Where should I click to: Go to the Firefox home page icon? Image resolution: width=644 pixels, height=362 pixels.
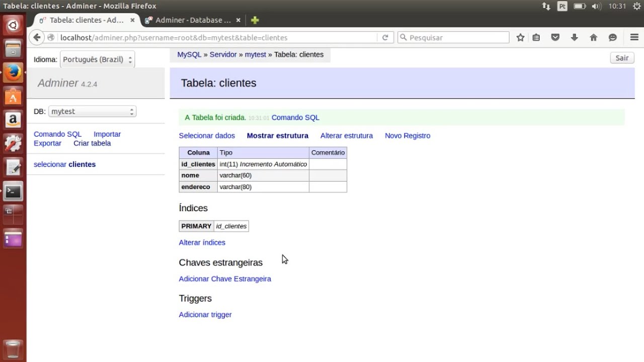point(594,38)
